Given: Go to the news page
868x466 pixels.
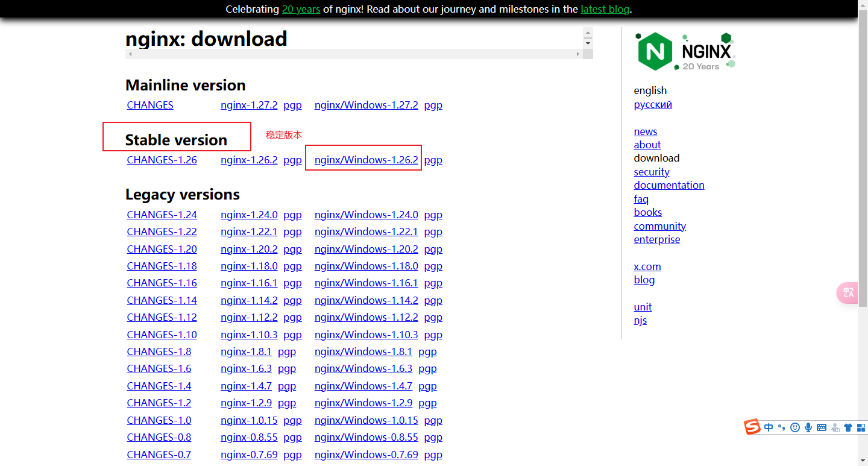Looking at the screenshot, I should (646, 131).
